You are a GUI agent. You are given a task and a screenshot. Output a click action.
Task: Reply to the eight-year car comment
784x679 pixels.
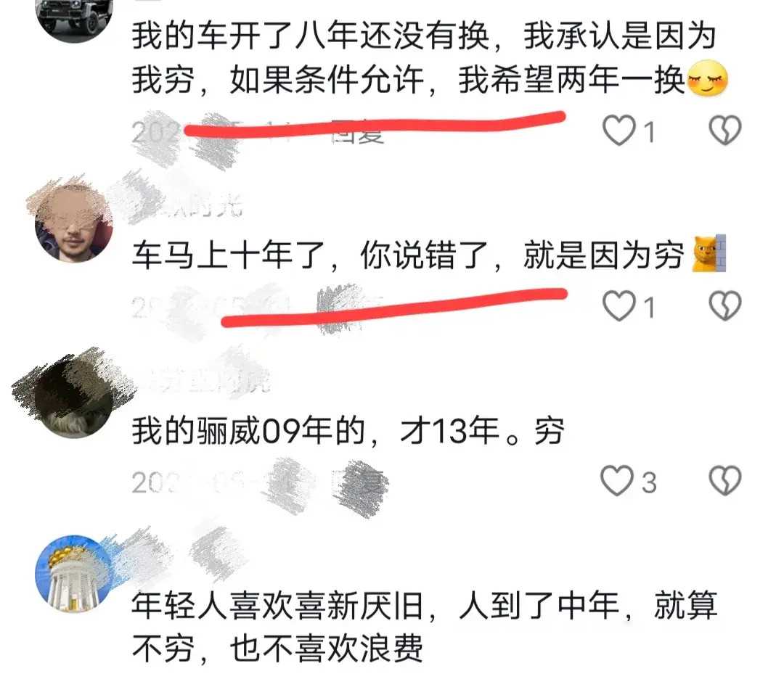pos(358,133)
